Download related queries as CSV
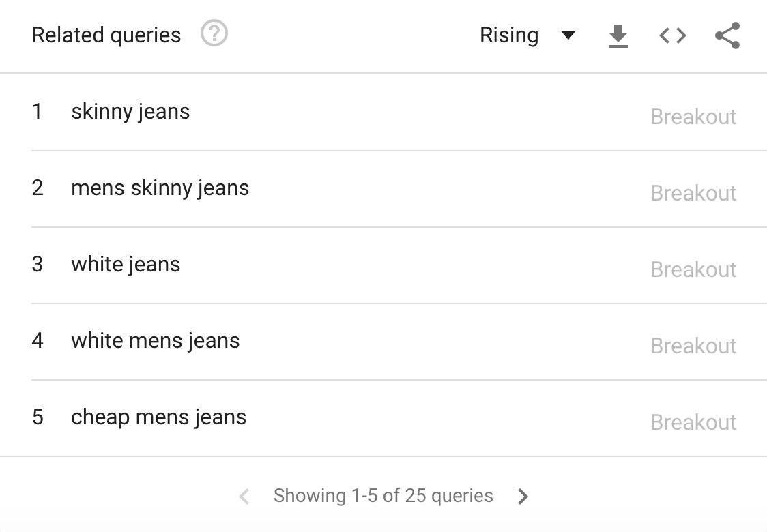 [x=618, y=35]
